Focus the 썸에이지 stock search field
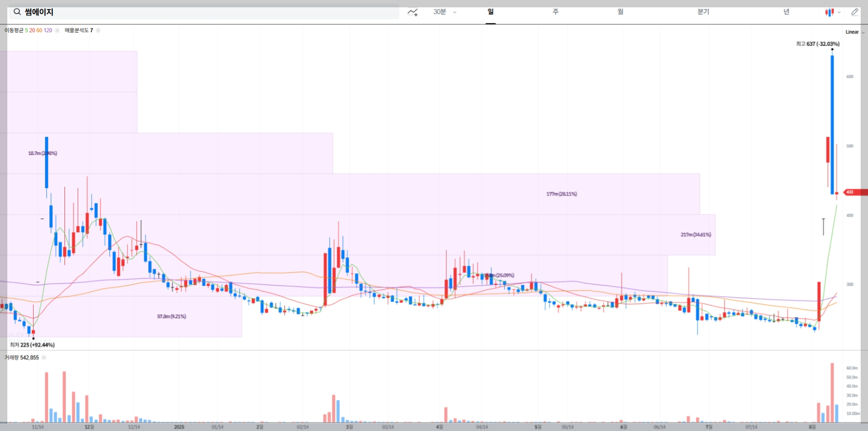The width and height of the screenshot is (868, 431). click(204, 12)
